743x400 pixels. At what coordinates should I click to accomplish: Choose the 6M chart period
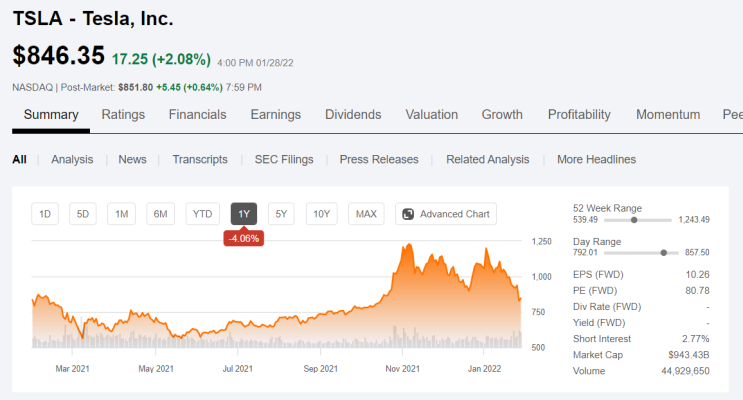[160, 214]
